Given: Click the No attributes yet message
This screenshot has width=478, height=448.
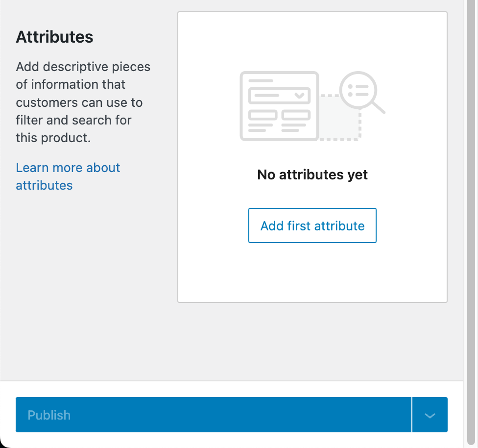Looking at the screenshot, I should click(x=312, y=174).
